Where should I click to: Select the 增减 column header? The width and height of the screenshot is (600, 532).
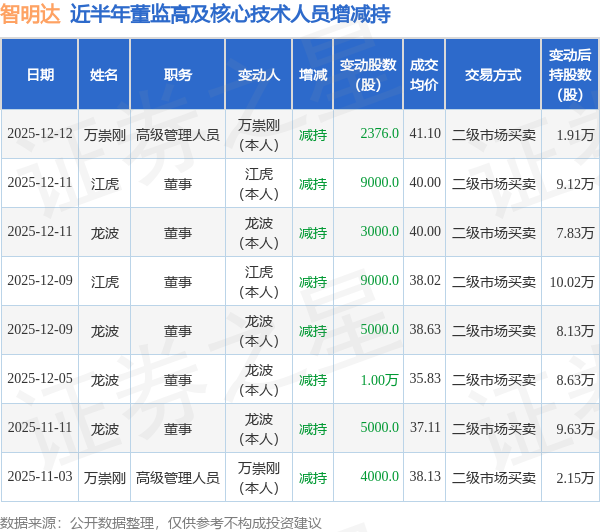(313, 75)
